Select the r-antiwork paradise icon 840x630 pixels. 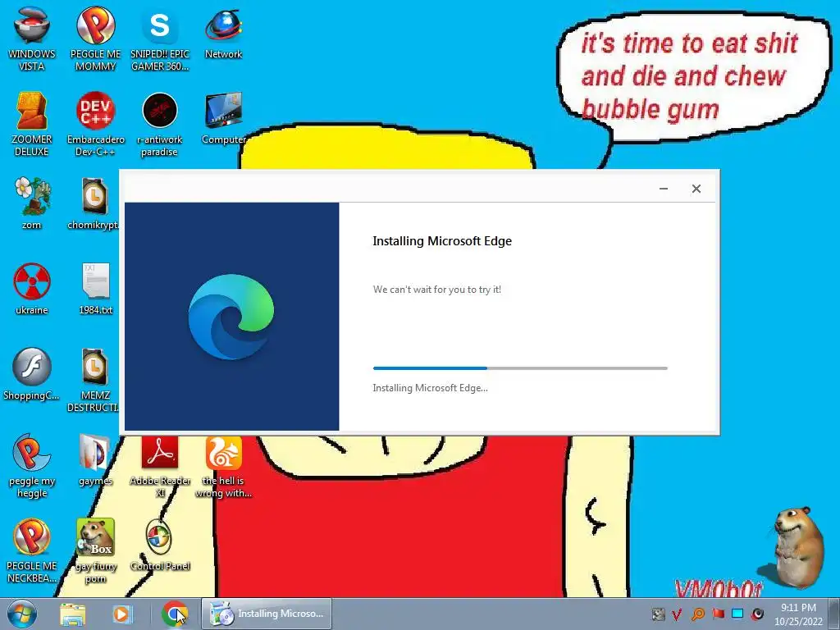point(160,125)
